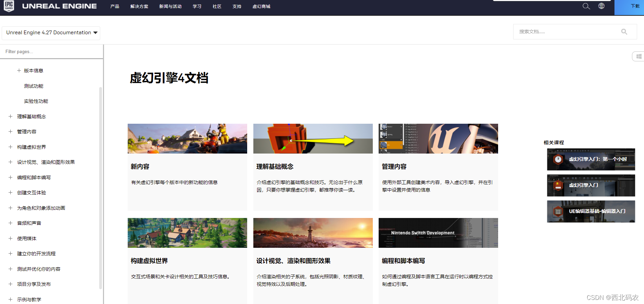644x304 pixels.
Task: Click the 交互式场景和关卡设计相关的工具及技巧信息 description
Action: pyautogui.click(x=180, y=277)
